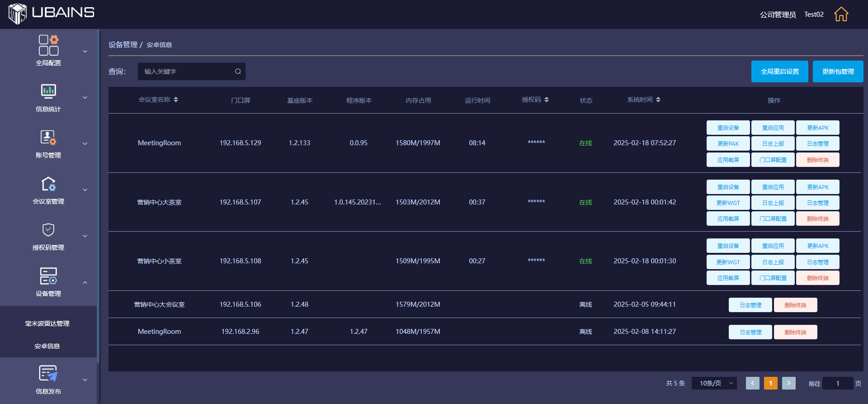The image size is (868, 404).
Task: Click the search magnifier icon
Action: coord(238,71)
